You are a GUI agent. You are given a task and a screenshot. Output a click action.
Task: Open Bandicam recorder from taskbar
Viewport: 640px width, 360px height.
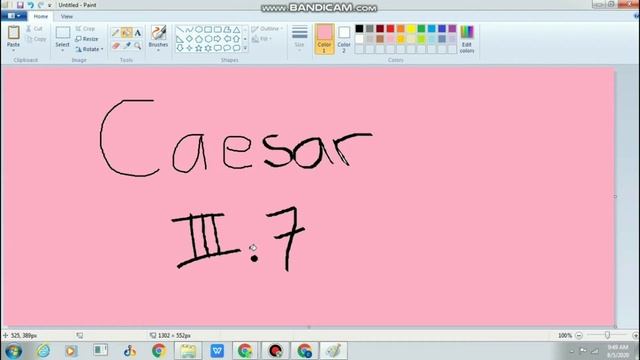tap(276, 351)
